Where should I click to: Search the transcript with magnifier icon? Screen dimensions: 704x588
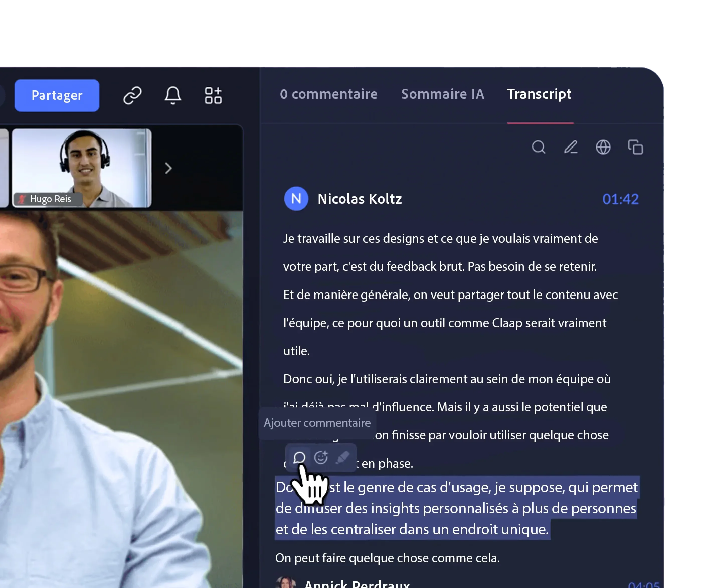point(538,147)
